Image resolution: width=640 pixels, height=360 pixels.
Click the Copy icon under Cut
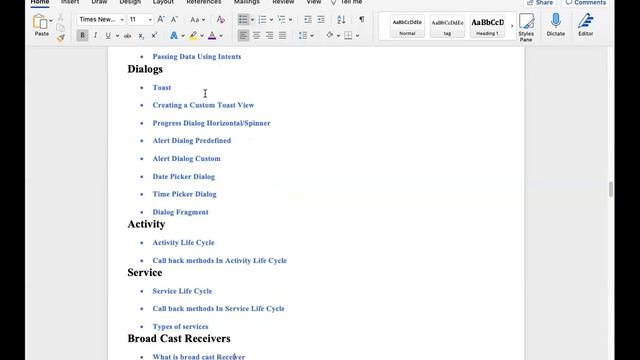coord(60,27)
